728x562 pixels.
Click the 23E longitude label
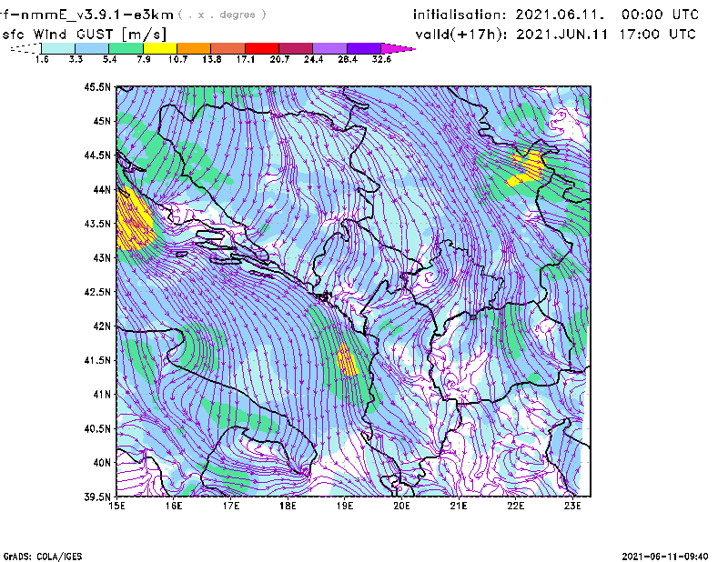pos(572,506)
